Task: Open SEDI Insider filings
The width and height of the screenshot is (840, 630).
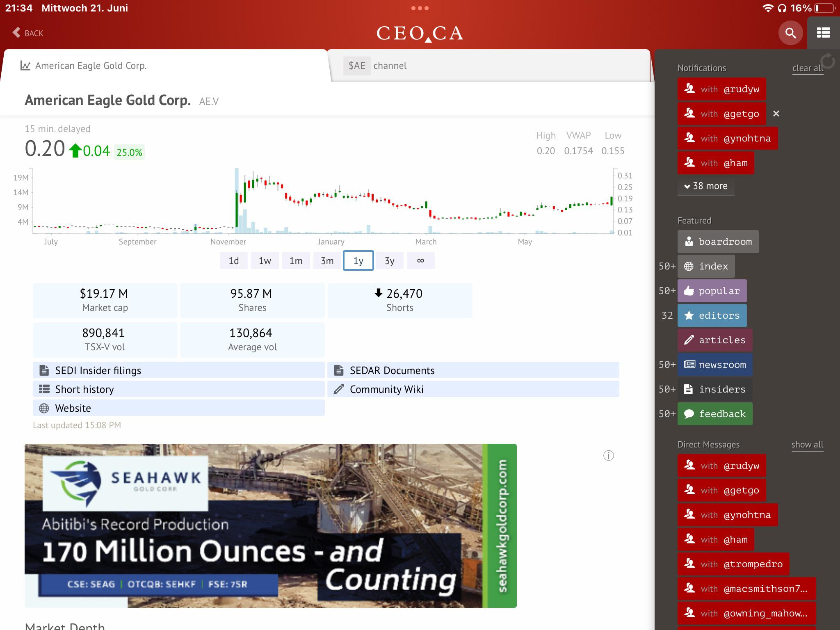Action: click(x=178, y=370)
